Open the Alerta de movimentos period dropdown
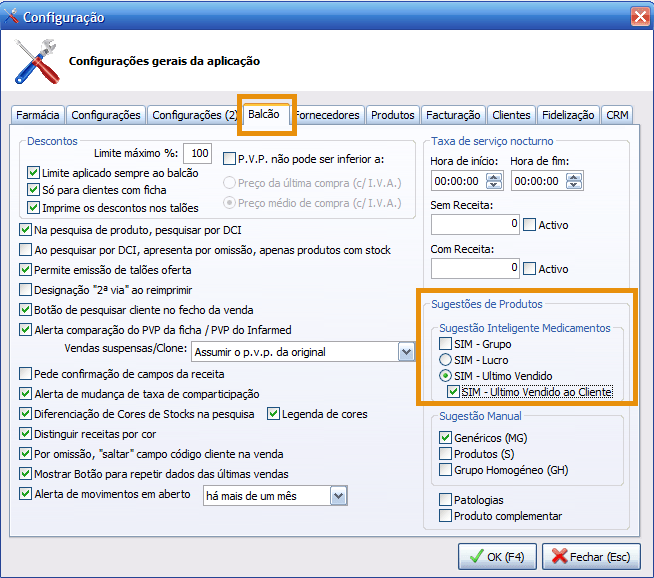 tap(338, 496)
